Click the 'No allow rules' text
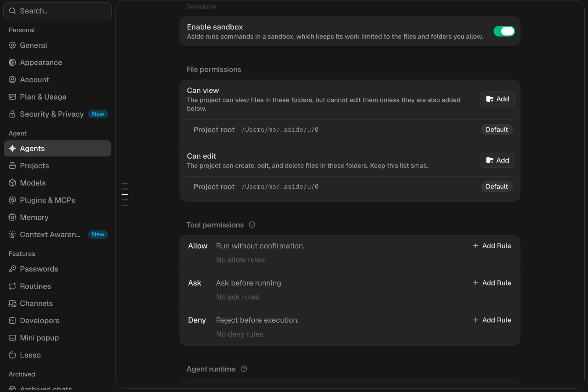588x392 pixels. click(240, 260)
